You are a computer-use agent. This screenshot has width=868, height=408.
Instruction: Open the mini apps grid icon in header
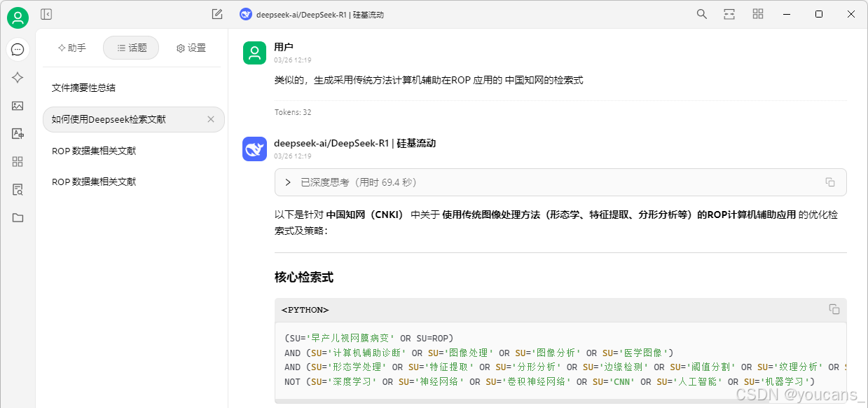(757, 14)
